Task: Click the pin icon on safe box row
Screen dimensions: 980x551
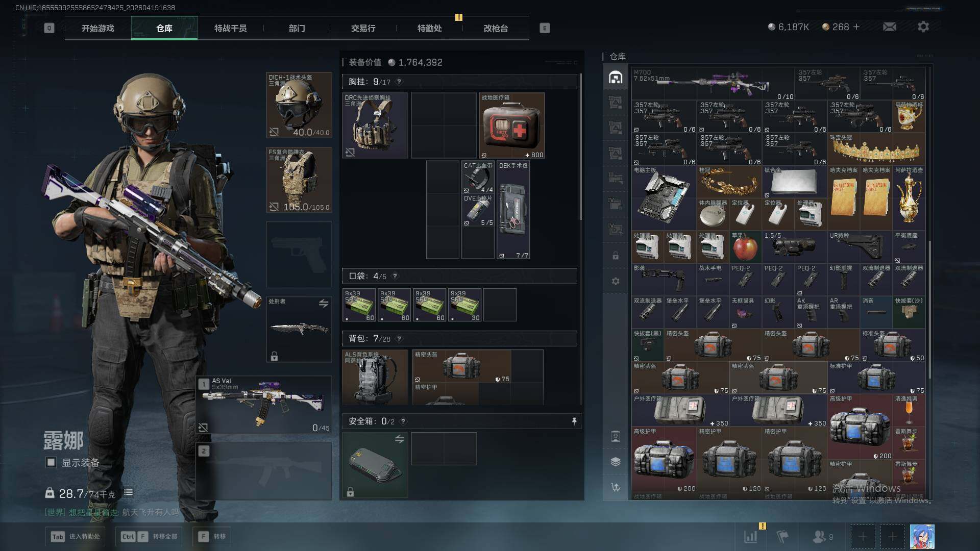Action: [574, 421]
